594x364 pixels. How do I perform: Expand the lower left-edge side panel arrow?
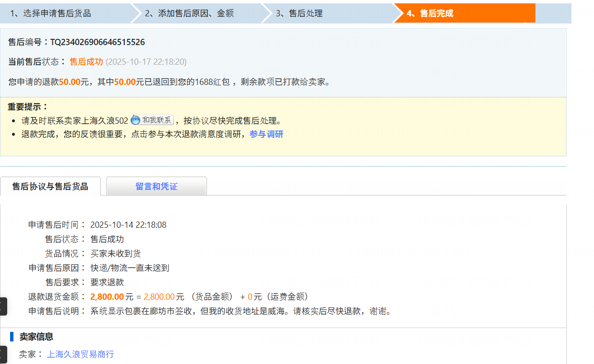[x=3, y=354]
